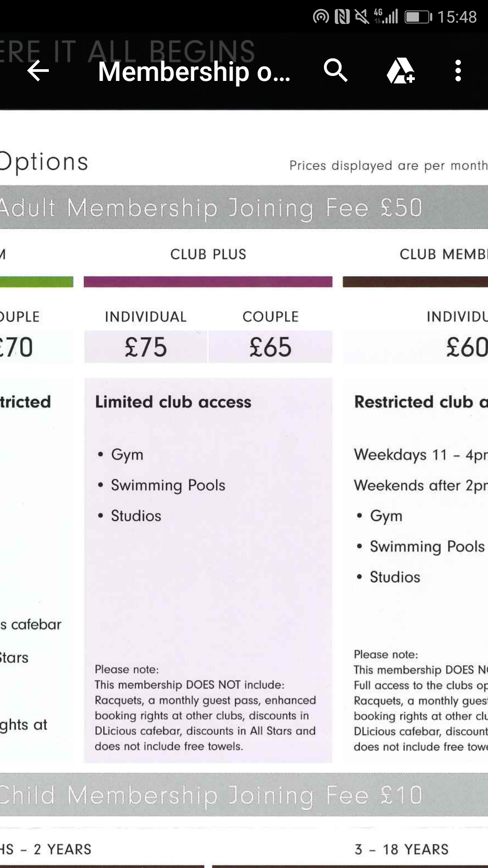Tap the hotspot status icon

click(x=321, y=17)
